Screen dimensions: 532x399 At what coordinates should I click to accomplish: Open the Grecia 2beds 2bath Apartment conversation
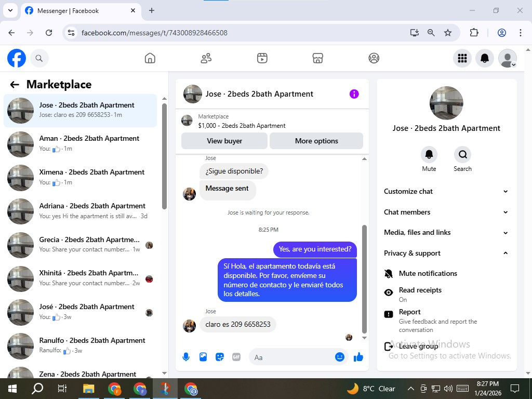coord(81,245)
